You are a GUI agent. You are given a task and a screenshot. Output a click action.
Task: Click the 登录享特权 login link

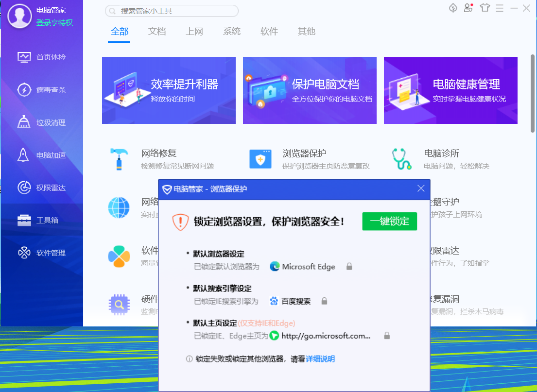(x=54, y=23)
